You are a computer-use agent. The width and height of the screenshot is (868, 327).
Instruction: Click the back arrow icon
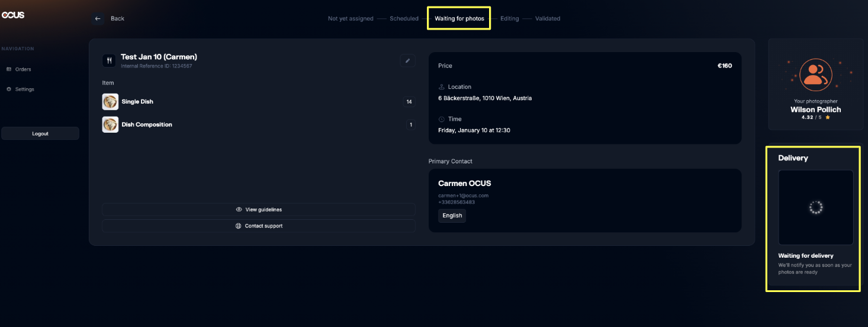coord(98,18)
